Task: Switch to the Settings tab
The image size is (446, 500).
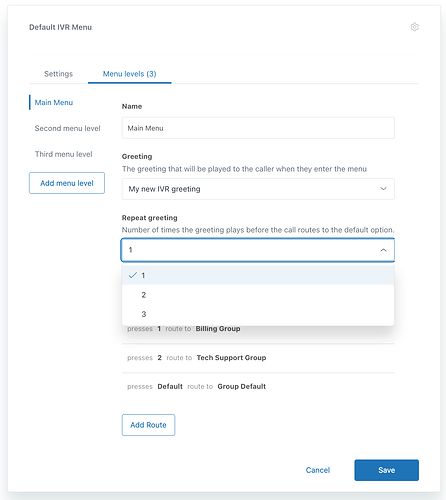Action: tap(58, 74)
